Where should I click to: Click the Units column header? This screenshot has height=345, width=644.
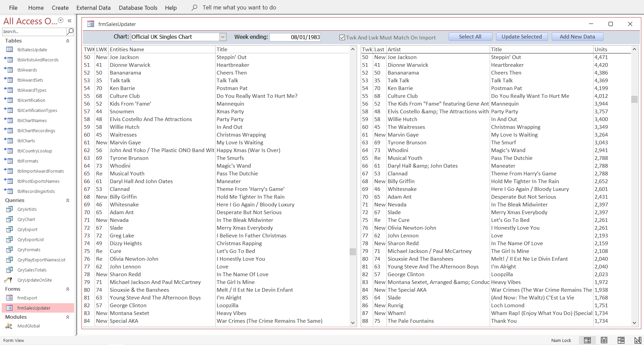(612, 49)
